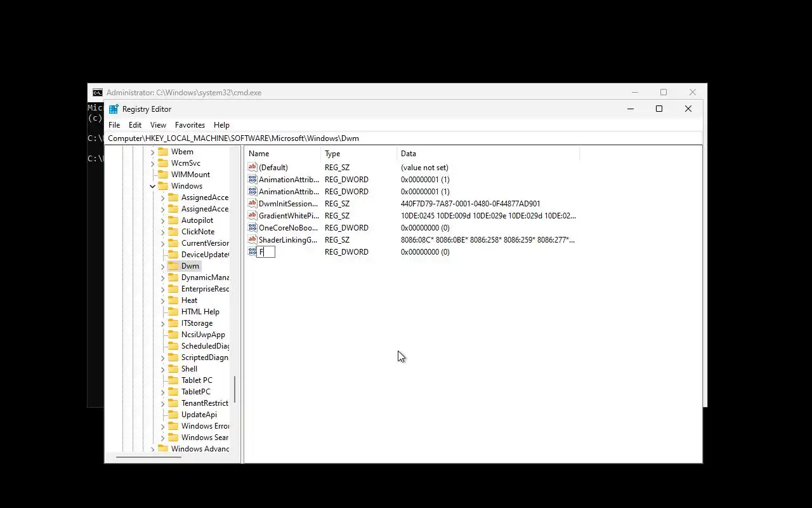
Task: Click the data beginning 8086:08C* 8086:0BE*
Action: point(488,240)
